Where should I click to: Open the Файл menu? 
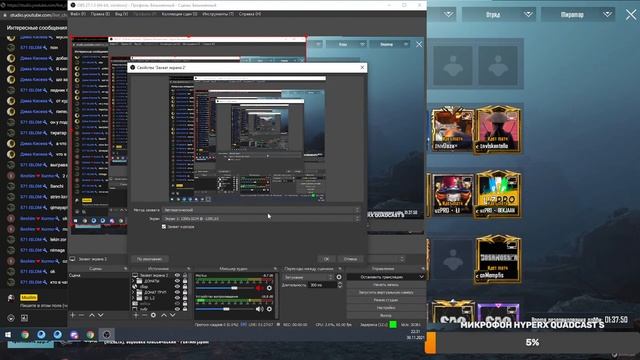pos(78,14)
